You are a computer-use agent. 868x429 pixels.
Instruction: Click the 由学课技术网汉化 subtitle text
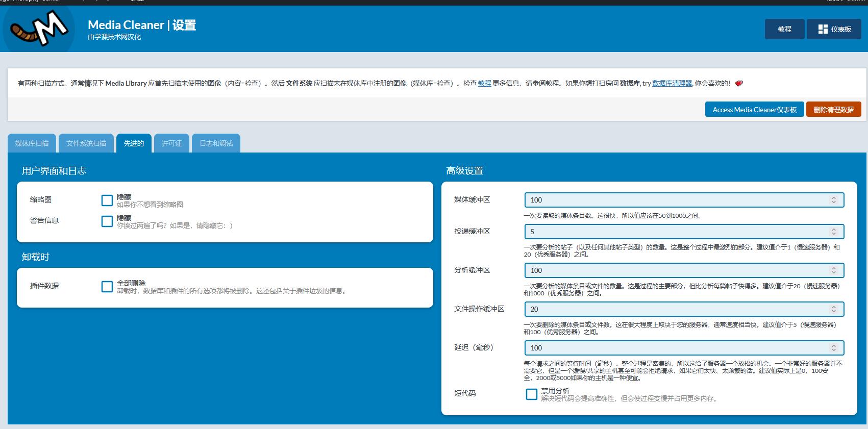(x=114, y=37)
